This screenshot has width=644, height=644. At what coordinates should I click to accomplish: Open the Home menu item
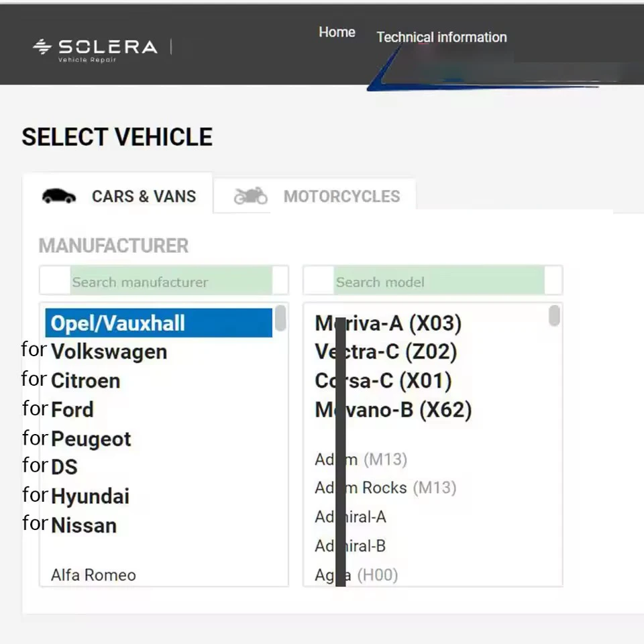pyautogui.click(x=337, y=32)
